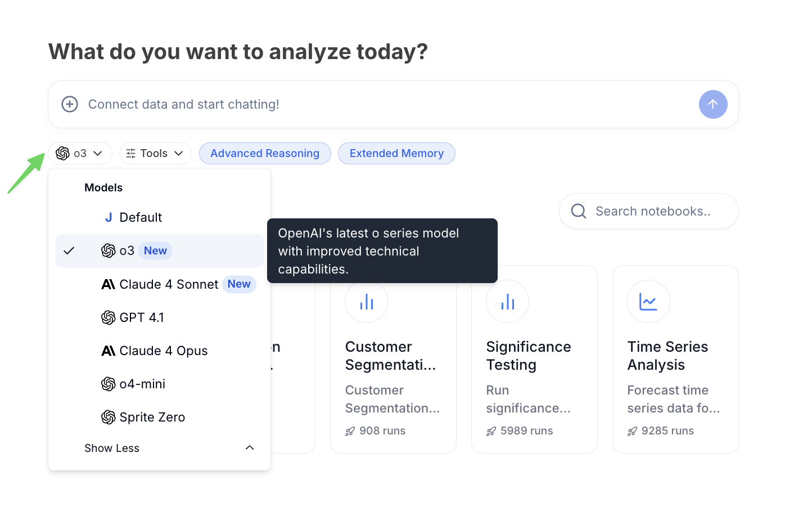Click the Show Less text
The width and height of the screenshot is (812, 520).
pos(112,448)
